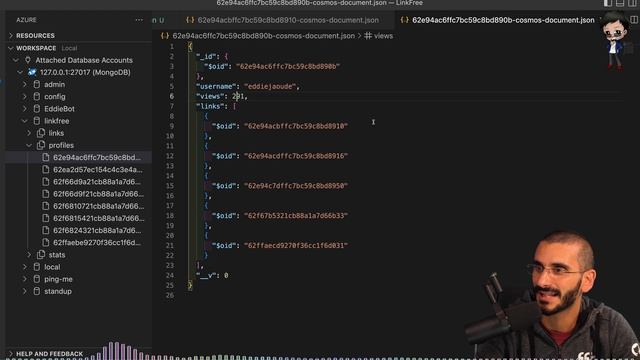This screenshot has height=360, width=640.
Task: Place cursor in views value 201
Action: tap(238, 96)
